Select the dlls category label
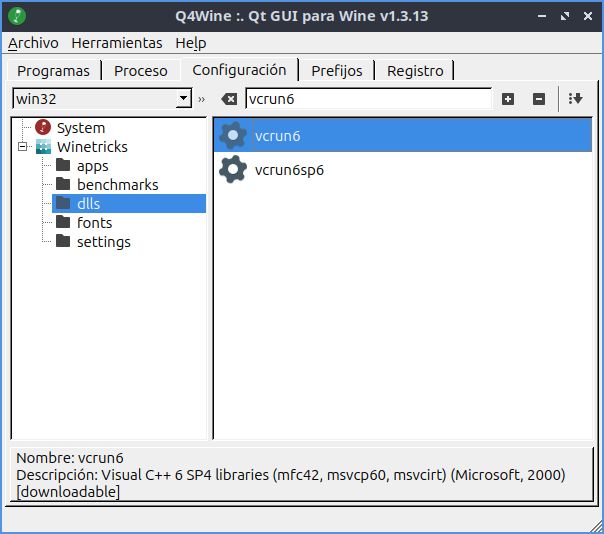Viewport: 604px width, 534px height. [88, 203]
